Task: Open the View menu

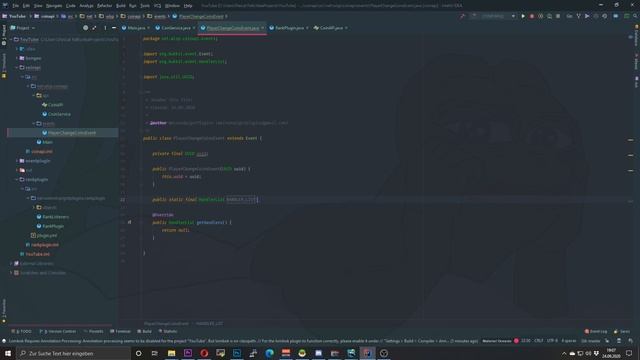Action: [38, 6]
